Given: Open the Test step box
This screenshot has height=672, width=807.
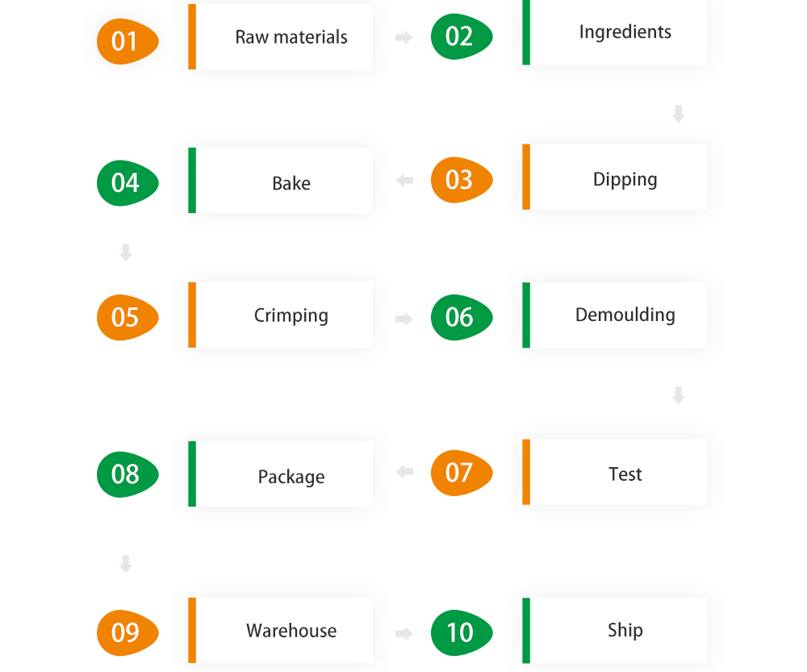Looking at the screenshot, I should coord(615,472).
